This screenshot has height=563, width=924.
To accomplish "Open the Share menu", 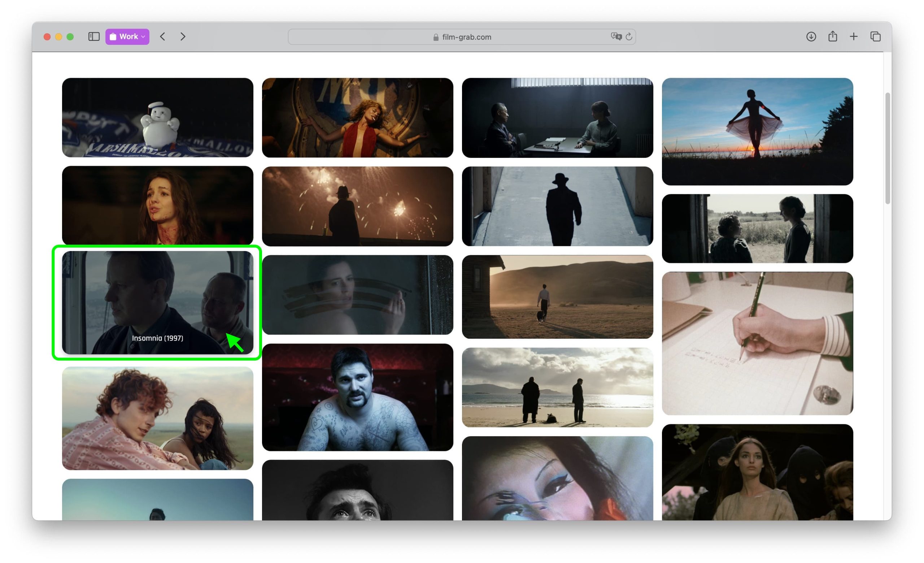I will tap(832, 36).
